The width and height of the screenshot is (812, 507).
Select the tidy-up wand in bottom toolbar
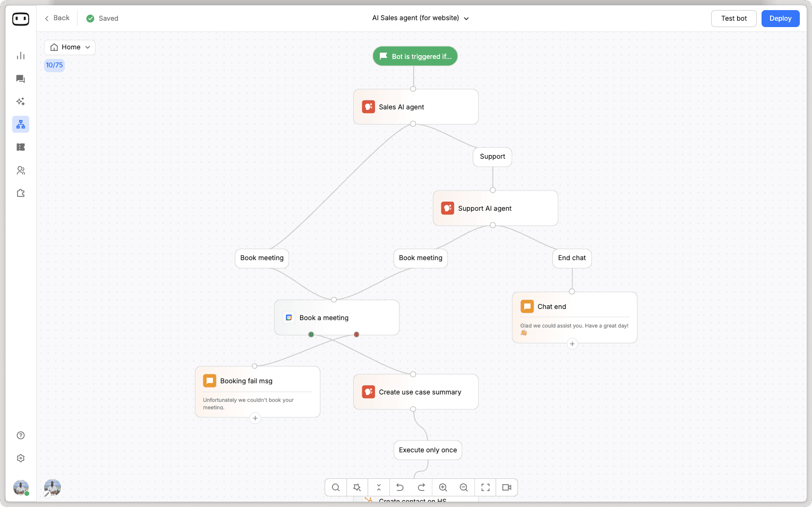coord(357,487)
